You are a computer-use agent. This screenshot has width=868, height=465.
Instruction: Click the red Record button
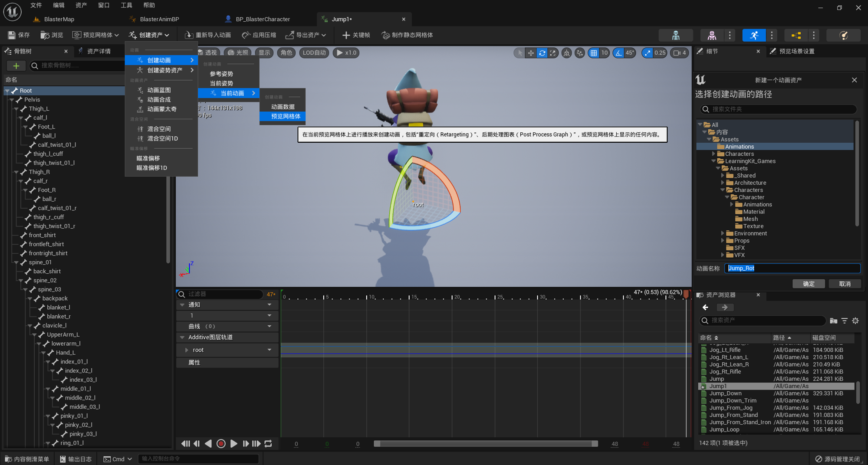221,444
